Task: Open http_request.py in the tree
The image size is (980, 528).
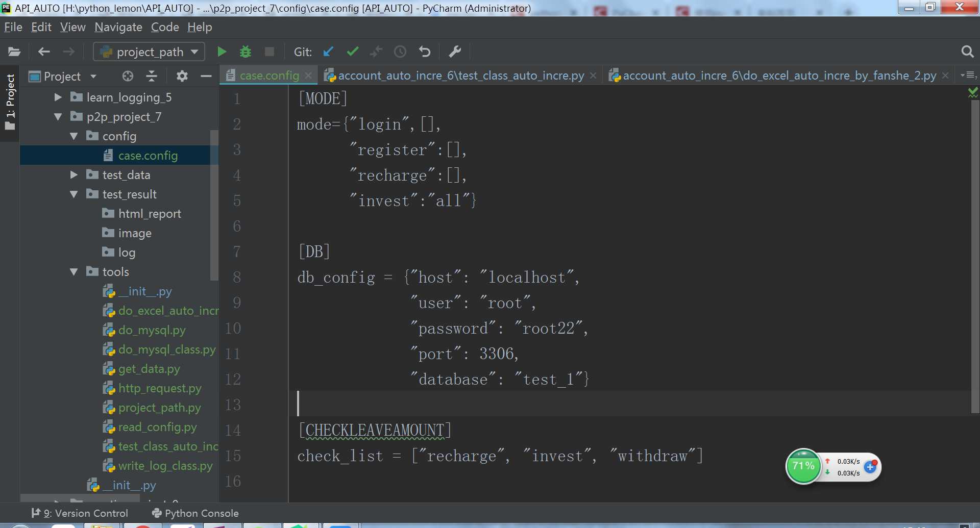Action: (x=152, y=388)
